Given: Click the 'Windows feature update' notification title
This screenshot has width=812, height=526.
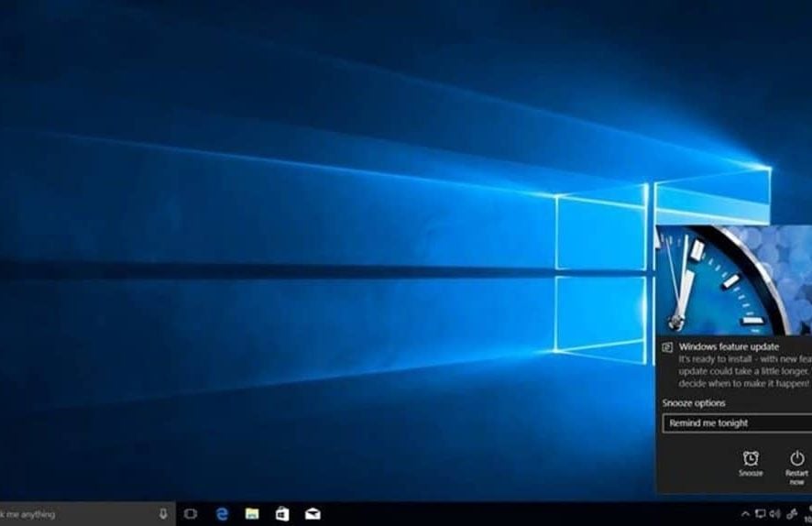Looking at the screenshot, I should click(729, 346).
